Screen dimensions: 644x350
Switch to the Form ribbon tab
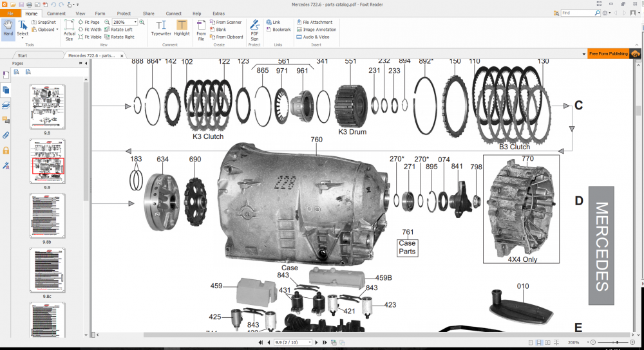point(100,14)
